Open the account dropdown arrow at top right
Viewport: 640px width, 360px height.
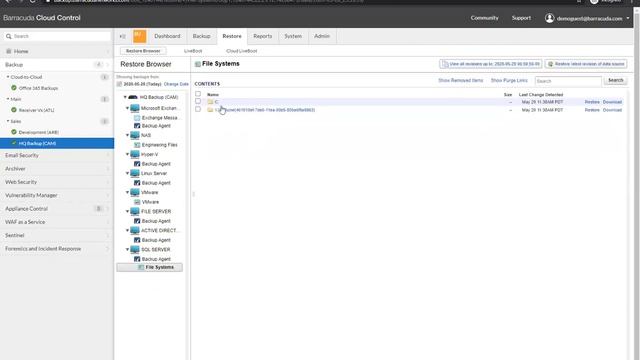pyautogui.click(x=628, y=18)
